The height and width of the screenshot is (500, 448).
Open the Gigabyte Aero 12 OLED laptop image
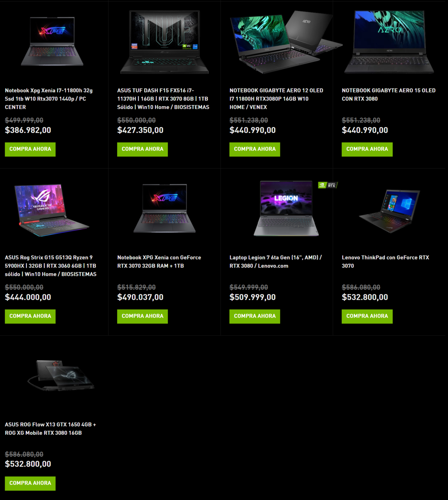tap(286, 42)
